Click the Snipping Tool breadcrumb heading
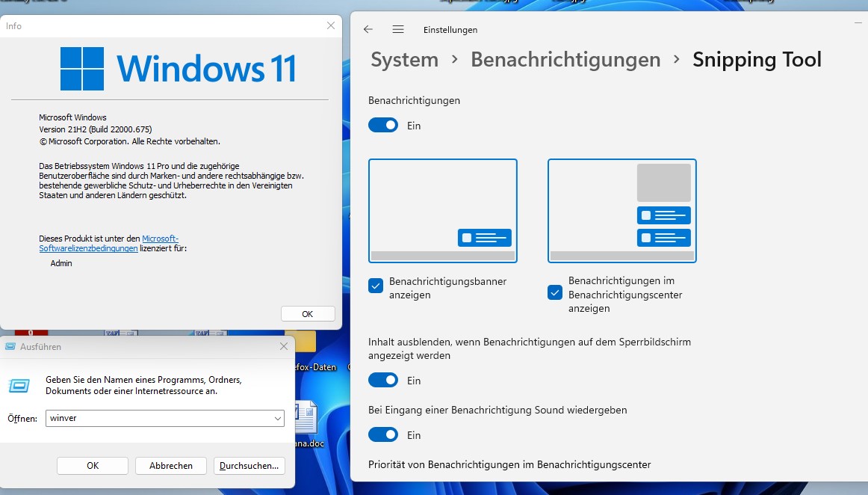Screen dimensions: 868x495 click(757, 59)
